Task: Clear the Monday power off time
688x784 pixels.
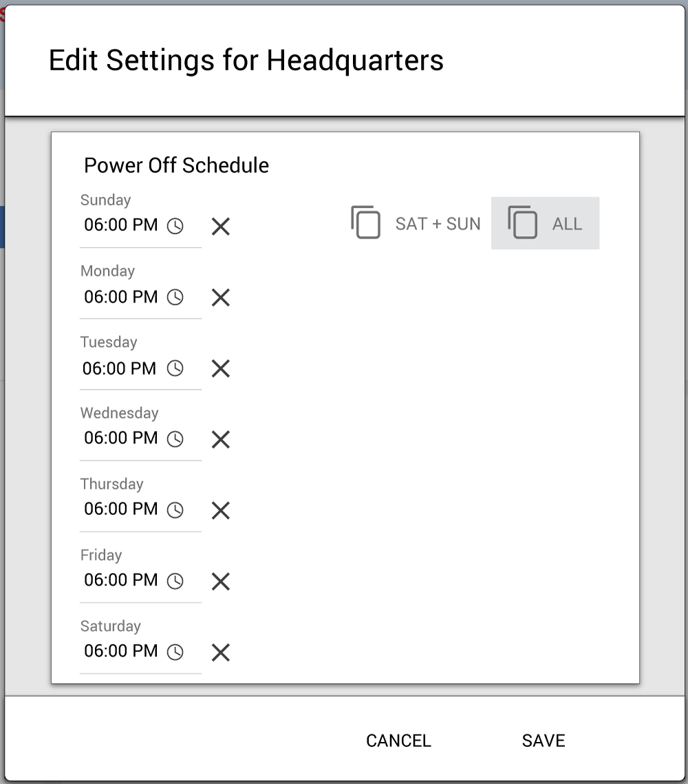Action: [x=220, y=297]
